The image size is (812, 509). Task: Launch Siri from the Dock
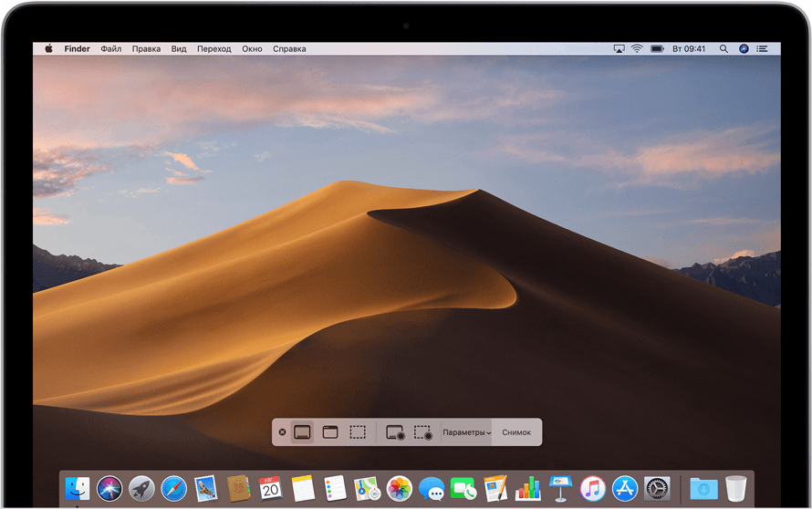(x=109, y=488)
